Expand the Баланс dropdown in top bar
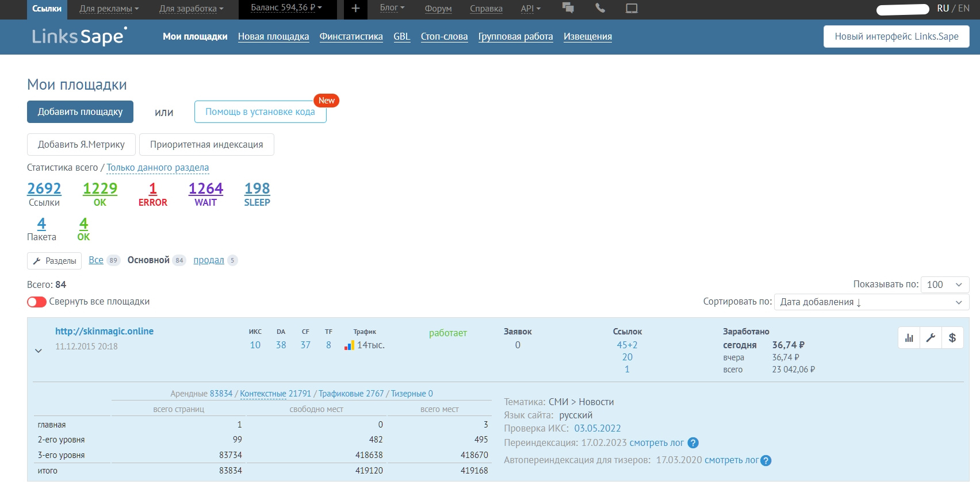The height and width of the screenshot is (485, 980). coord(286,8)
